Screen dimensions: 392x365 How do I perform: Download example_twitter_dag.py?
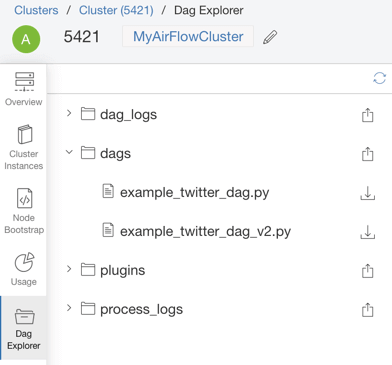pos(367,193)
